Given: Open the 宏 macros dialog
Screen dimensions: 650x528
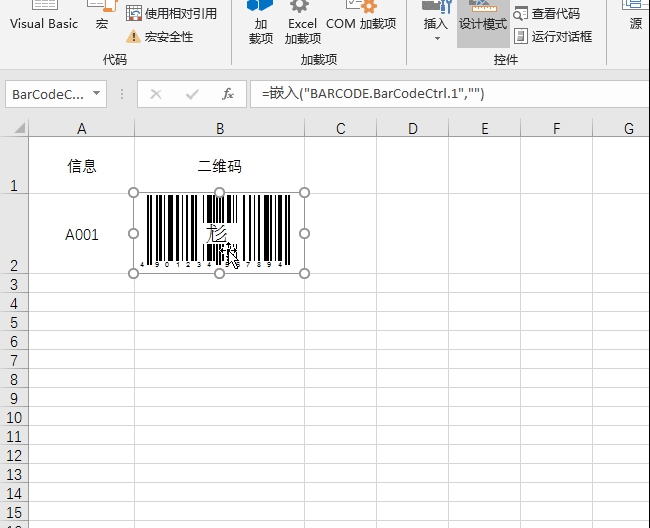Looking at the screenshot, I should tap(102, 17).
